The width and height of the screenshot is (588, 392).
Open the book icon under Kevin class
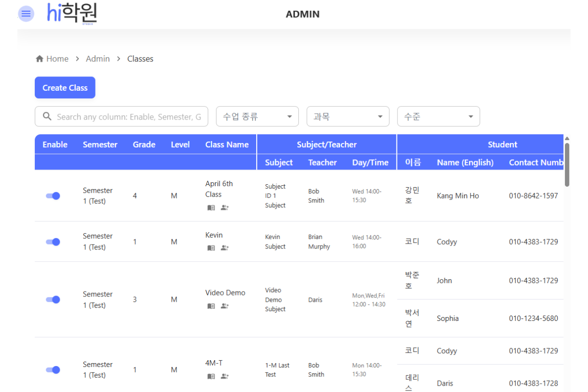[x=211, y=247]
